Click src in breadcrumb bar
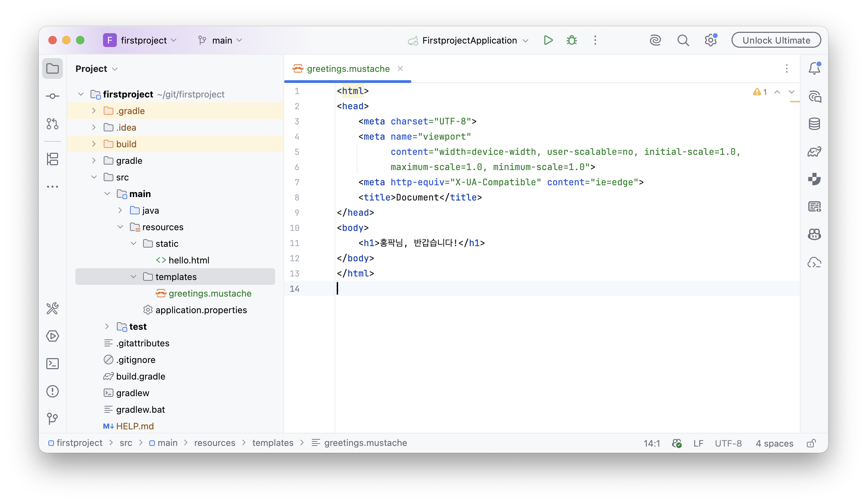The width and height of the screenshot is (867, 504). click(126, 443)
